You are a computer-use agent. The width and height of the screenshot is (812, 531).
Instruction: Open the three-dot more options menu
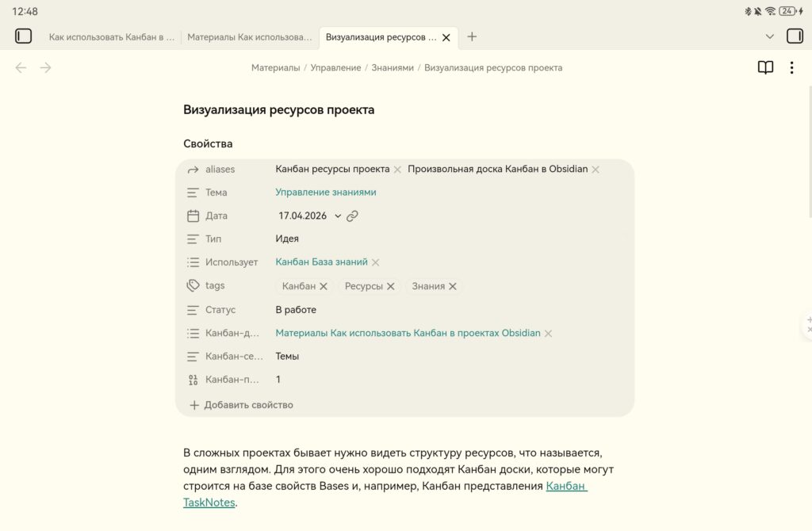(x=791, y=67)
